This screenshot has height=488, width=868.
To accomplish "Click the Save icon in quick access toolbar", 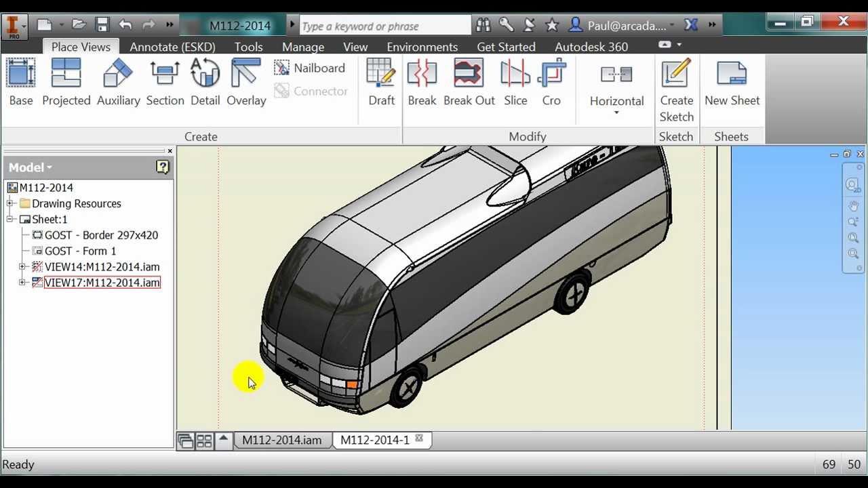I will pyautogui.click(x=102, y=25).
